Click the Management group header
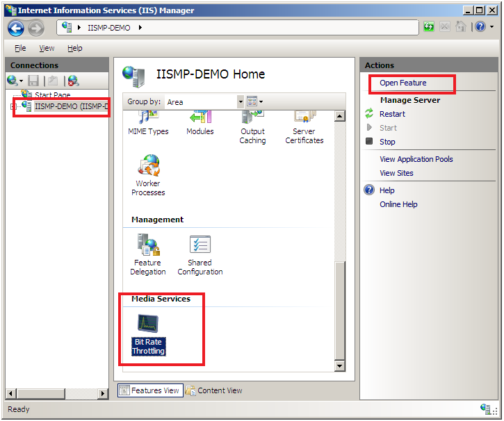504x421 pixels. pyautogui.click(x=158, y=220)
